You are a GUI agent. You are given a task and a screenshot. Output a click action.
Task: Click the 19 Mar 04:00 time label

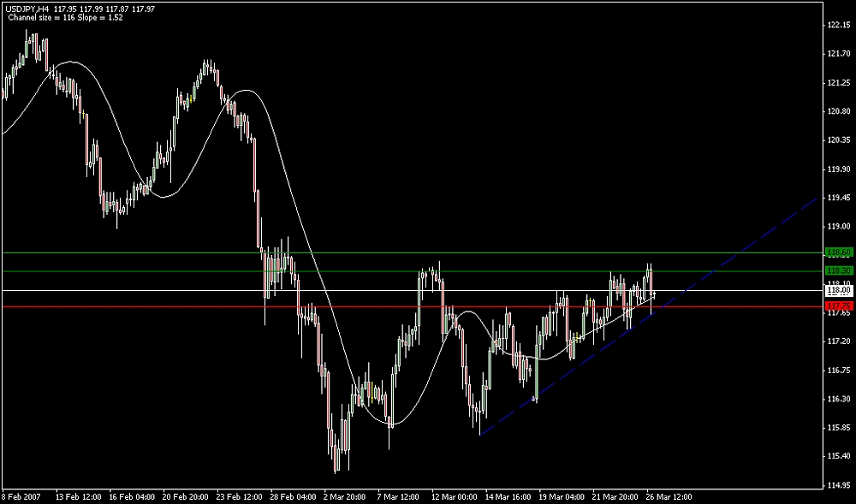561,496
